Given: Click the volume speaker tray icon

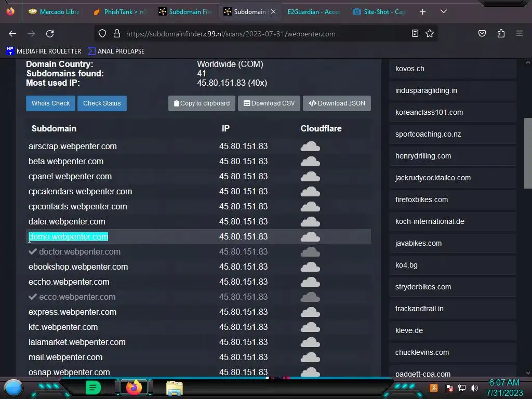Looking at the screenshot, I should click(x=474, y=388).
